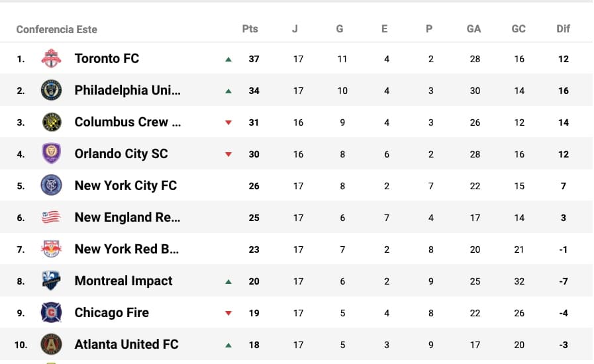Click the New York City FC badge
The width and height of the screenshot is (594, 364).
pos(51,186)
